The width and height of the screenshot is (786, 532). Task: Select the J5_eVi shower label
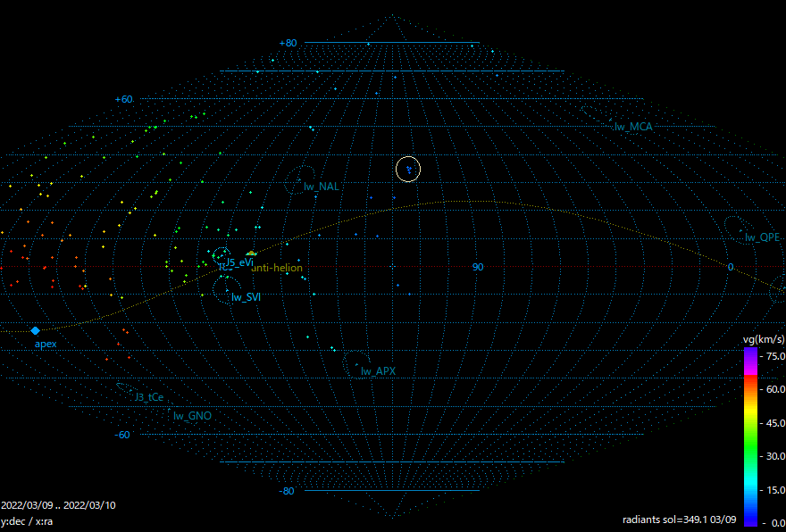click(x=239, y=262)
